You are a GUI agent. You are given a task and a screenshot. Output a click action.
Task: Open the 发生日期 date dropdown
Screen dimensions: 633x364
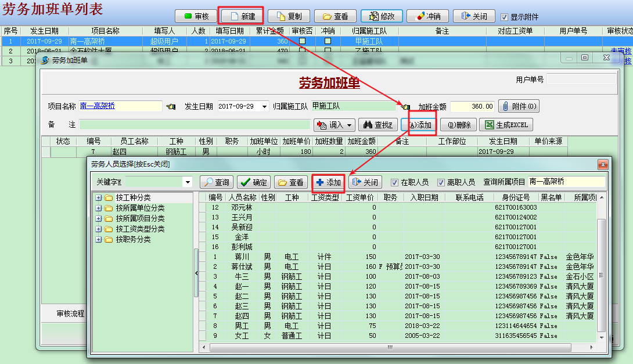(x=264, y=107)
